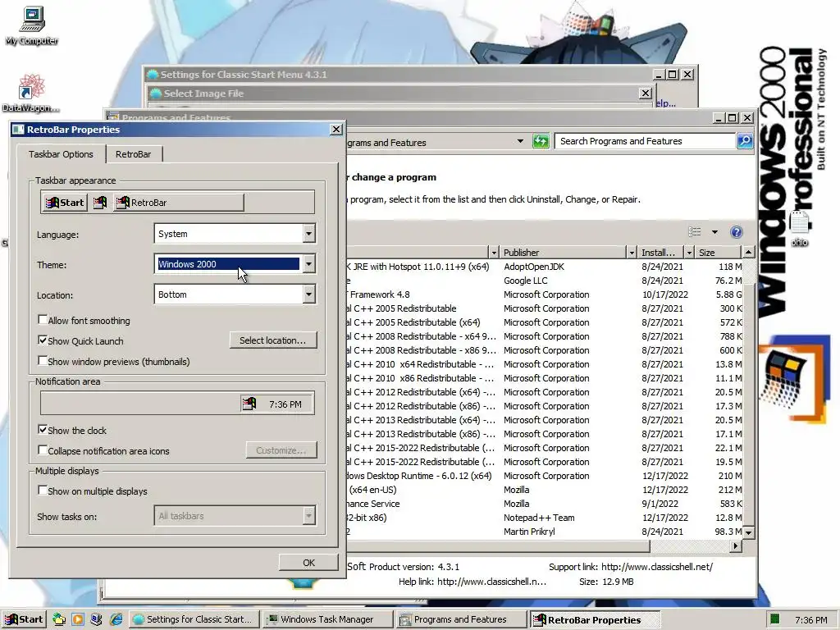840x630 pixels.
Task: Click the preview Start button in Taskbar appearance
Action: tap(65, 203)
